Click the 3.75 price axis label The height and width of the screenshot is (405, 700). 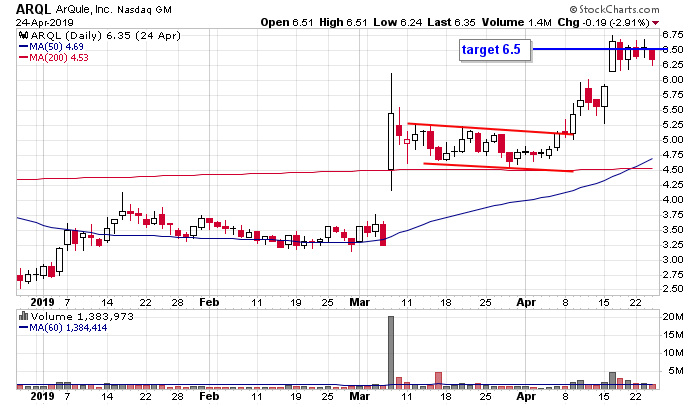pos(673,215)
